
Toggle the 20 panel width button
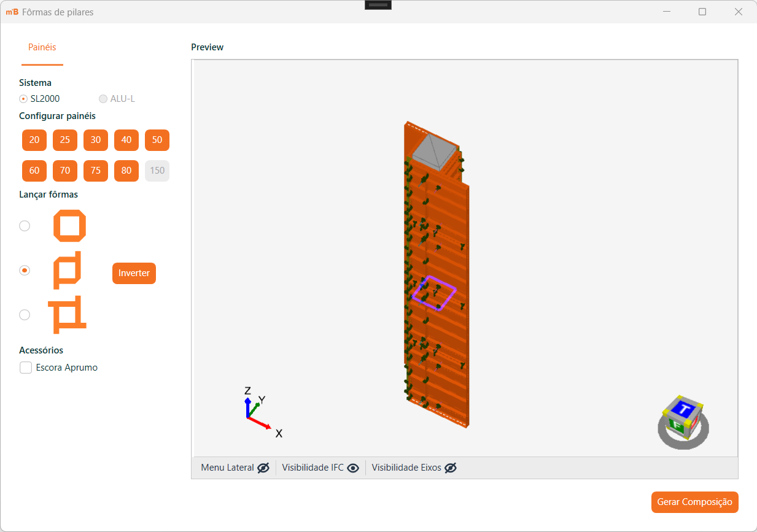pyautogui.click(x=34, y=140)
